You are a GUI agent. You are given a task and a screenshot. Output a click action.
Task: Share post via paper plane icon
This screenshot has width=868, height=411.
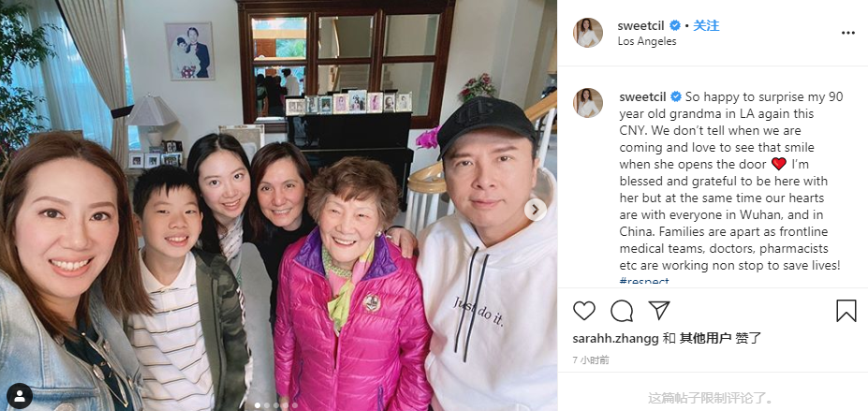point(659,310)
